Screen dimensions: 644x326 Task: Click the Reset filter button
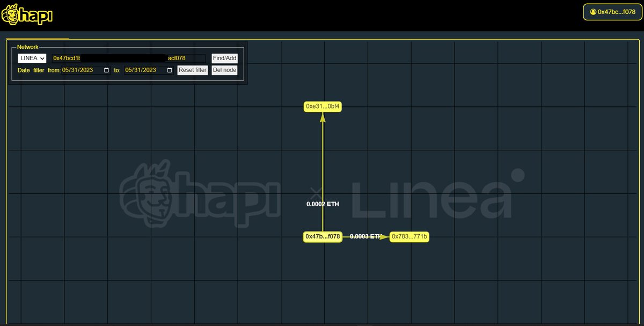tap(193, 70)
